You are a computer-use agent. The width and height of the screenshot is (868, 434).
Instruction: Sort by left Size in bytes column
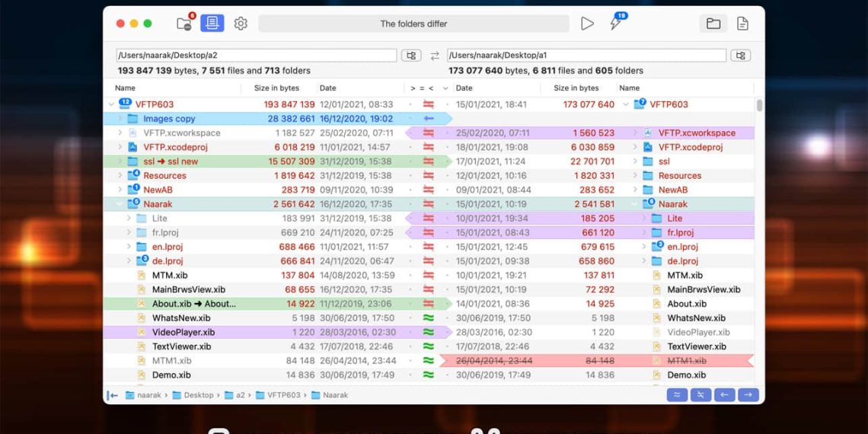(276, 88)
